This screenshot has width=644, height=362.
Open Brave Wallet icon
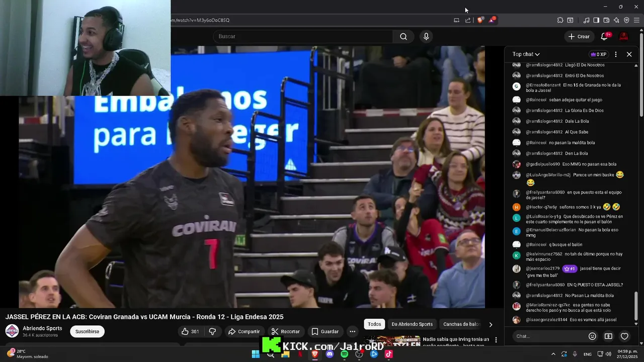click(606, 20)
